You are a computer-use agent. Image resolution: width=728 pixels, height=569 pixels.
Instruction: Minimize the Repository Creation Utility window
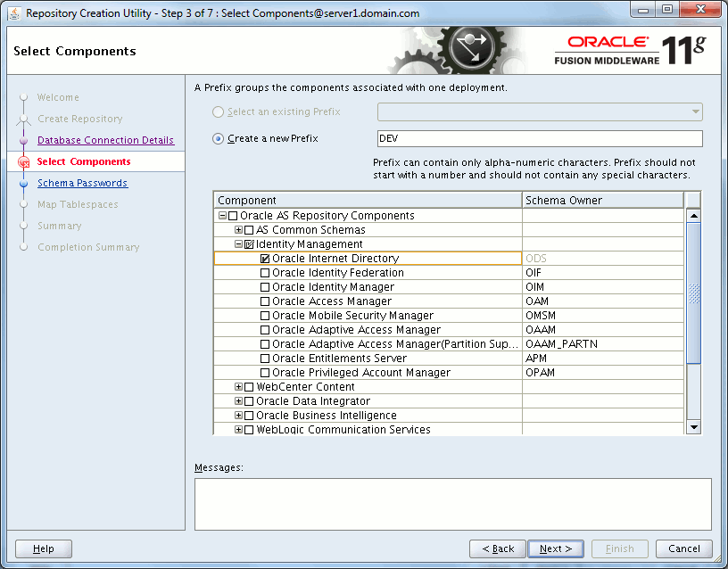(x=643, y=10)
